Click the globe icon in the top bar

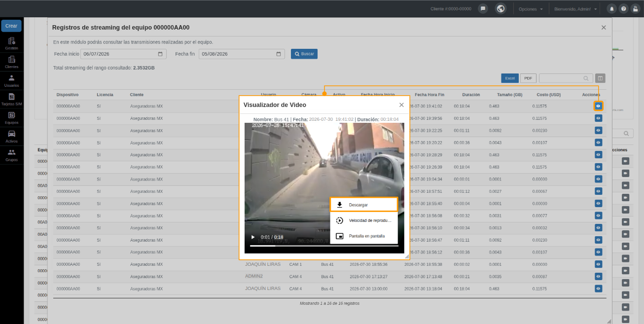click(x=501, y=9)
